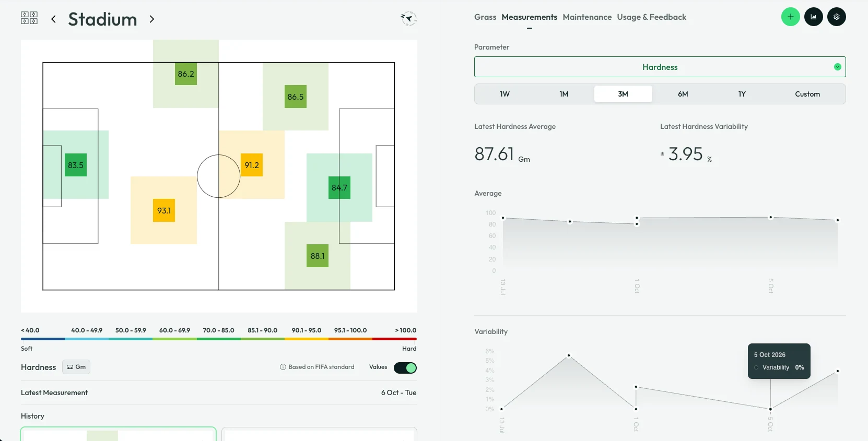Image resolution: width=868 pixels, height=441 pixels.
Task: Click the 86.2 pitch zone value
Action: click(x=186, y=74)
